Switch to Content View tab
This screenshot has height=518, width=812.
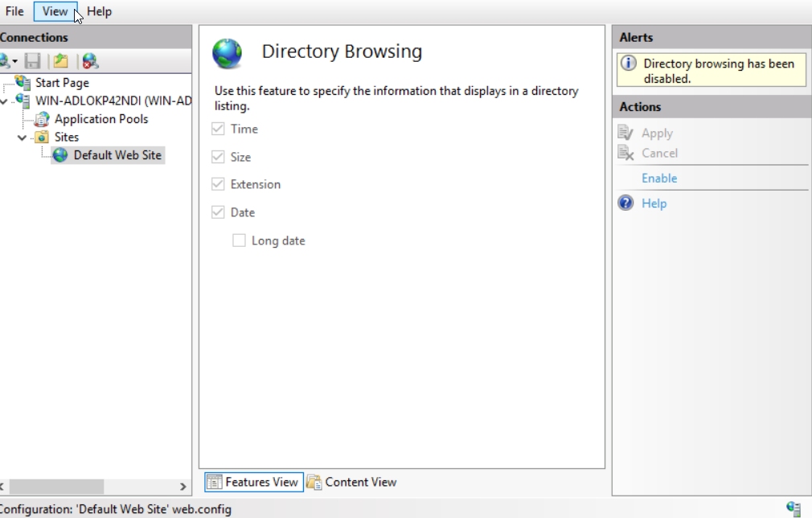point(351,482)
